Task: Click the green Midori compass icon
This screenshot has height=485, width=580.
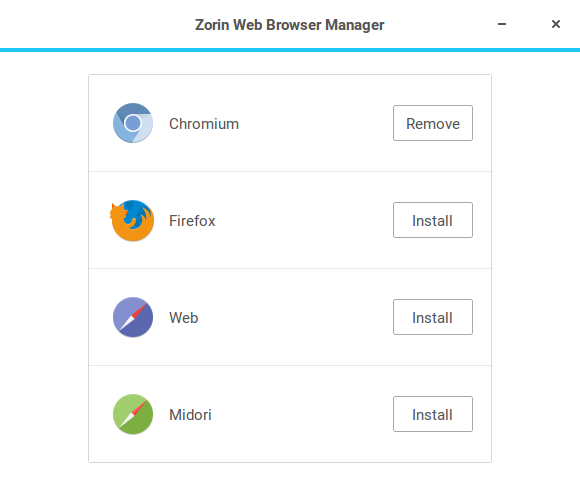Action: [x=133, y=414]
